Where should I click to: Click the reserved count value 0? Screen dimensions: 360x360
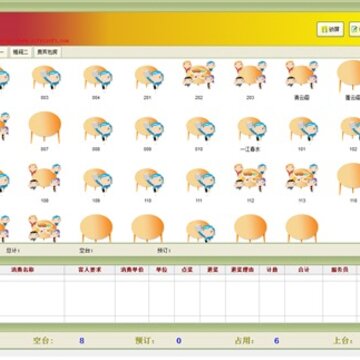[x=179, y=341]
